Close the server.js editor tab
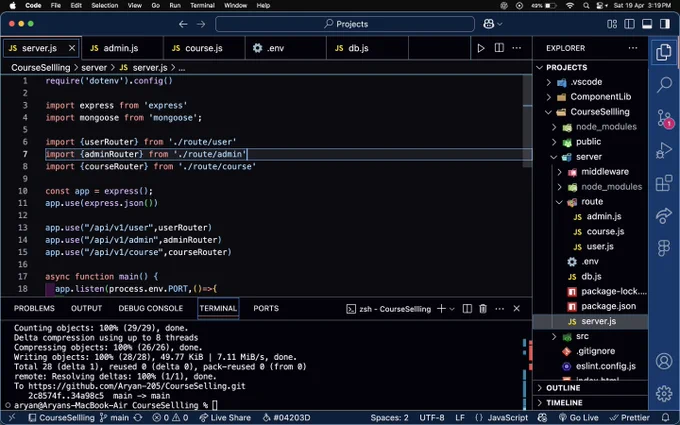680x425 pixels. 72,48
